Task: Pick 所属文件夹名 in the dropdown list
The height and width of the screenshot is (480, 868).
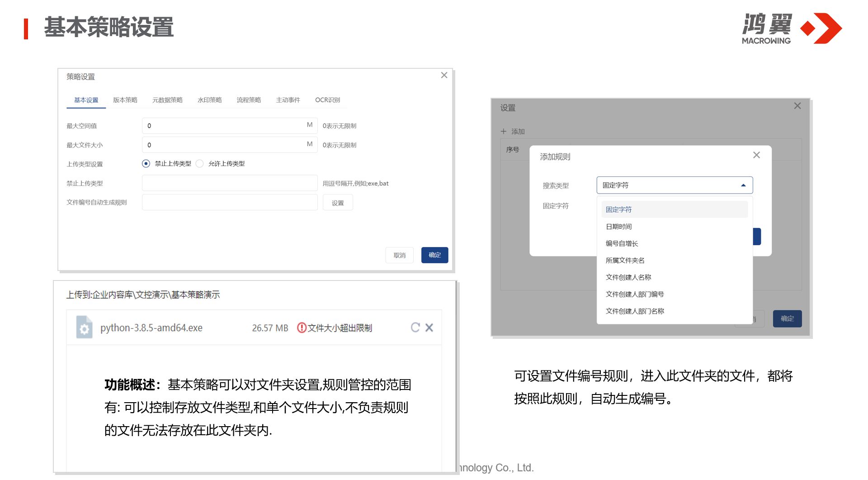Action: click(625, 261)
